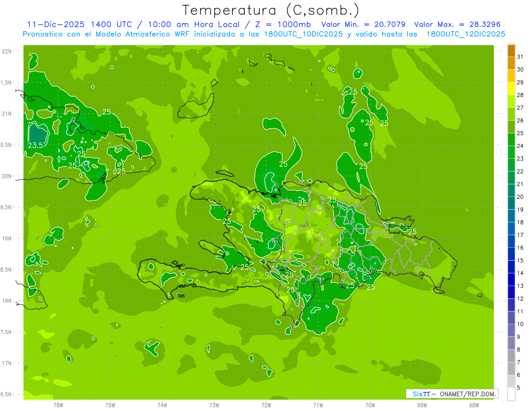Click the 22N latitude axis label
The width and height of the screenshot is (532, 411).
click(7, 51)
